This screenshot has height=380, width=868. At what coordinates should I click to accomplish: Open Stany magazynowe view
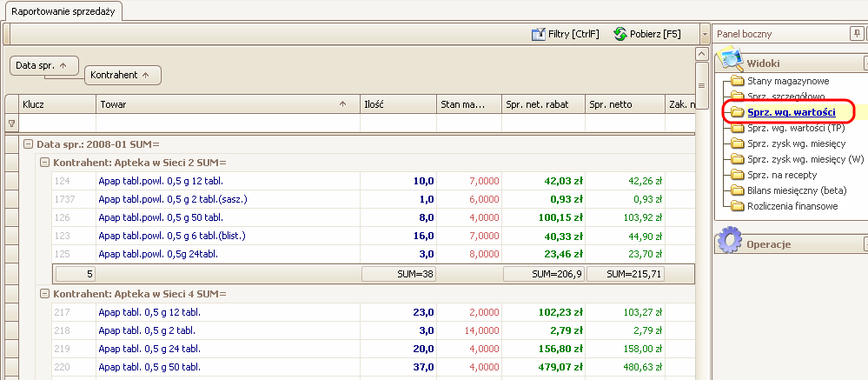[x=788, y=82]
